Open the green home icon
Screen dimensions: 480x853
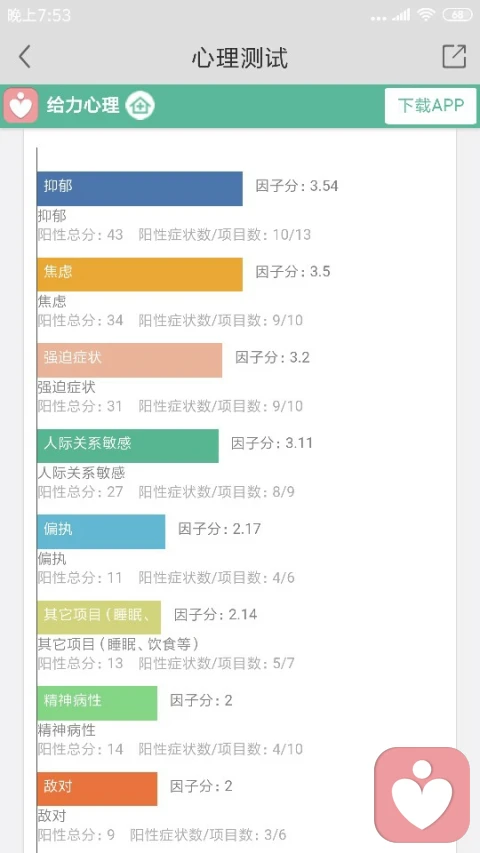click(140, 105)
